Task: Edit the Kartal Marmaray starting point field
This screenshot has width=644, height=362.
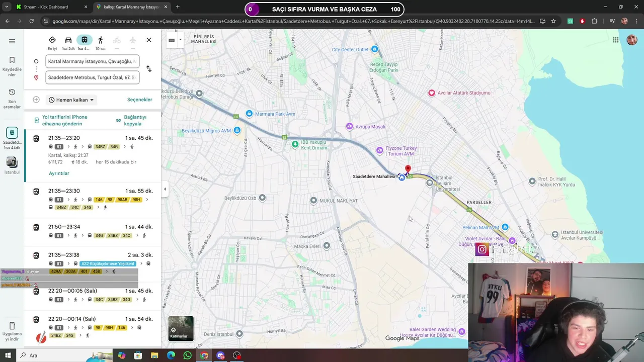Action: tap(92, 61)
